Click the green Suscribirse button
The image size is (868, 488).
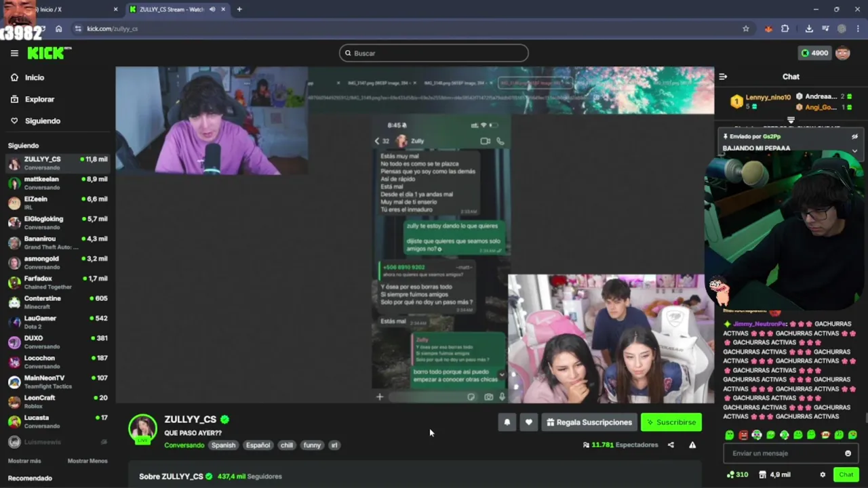[x=671, y=422]
